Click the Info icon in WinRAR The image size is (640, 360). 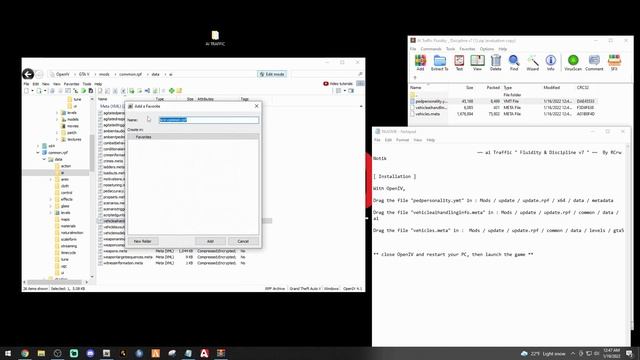[x=551, y=62]
